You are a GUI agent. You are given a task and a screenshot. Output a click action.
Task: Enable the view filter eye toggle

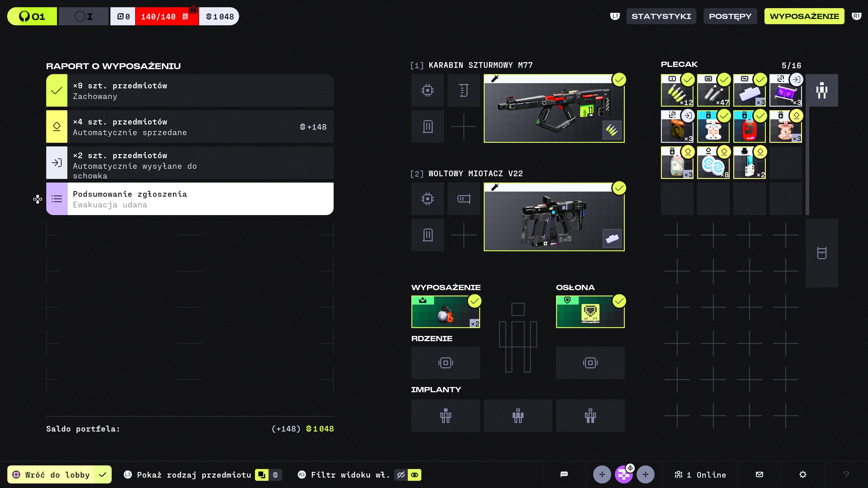415,475
